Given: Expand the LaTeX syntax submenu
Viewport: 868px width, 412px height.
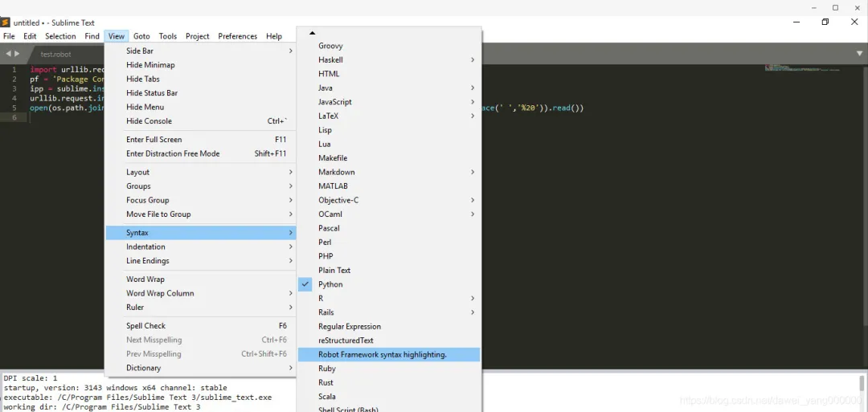Looking at the screenshot, I should coord(389,116).
